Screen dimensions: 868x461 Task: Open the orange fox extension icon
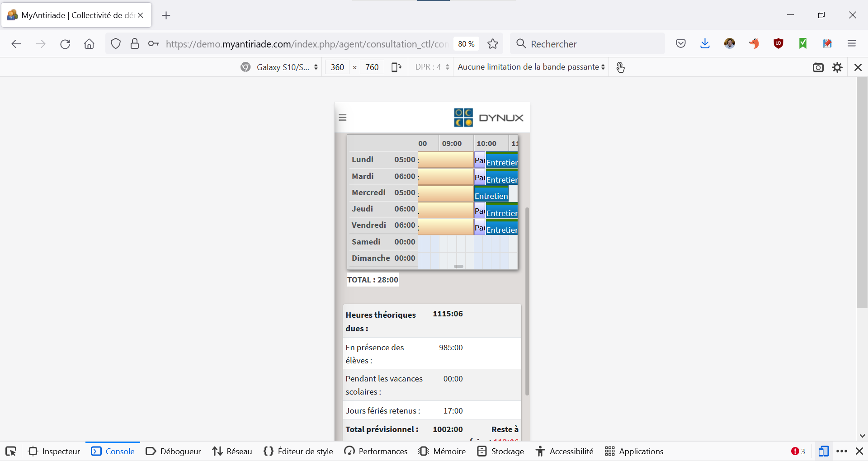pos(754,43)
